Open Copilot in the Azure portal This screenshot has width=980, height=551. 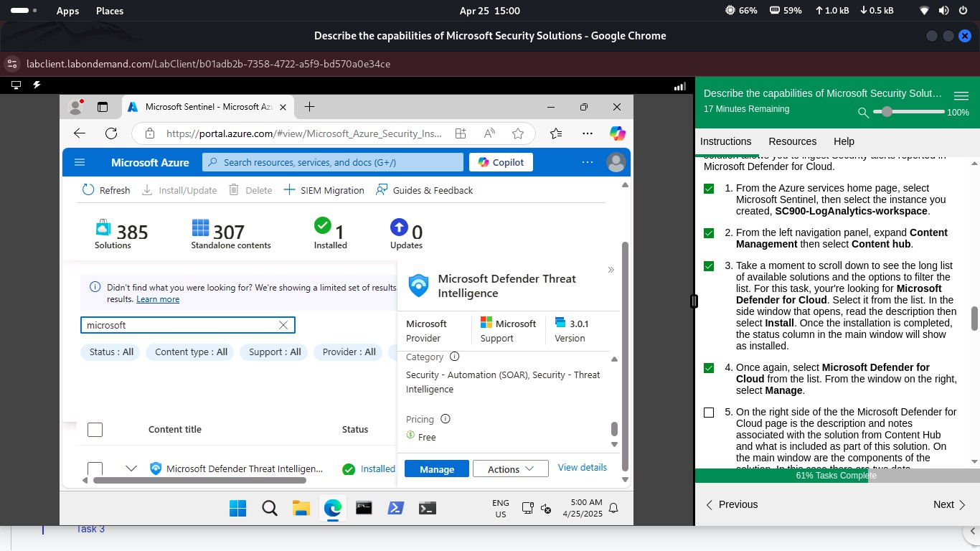(500, 162)
